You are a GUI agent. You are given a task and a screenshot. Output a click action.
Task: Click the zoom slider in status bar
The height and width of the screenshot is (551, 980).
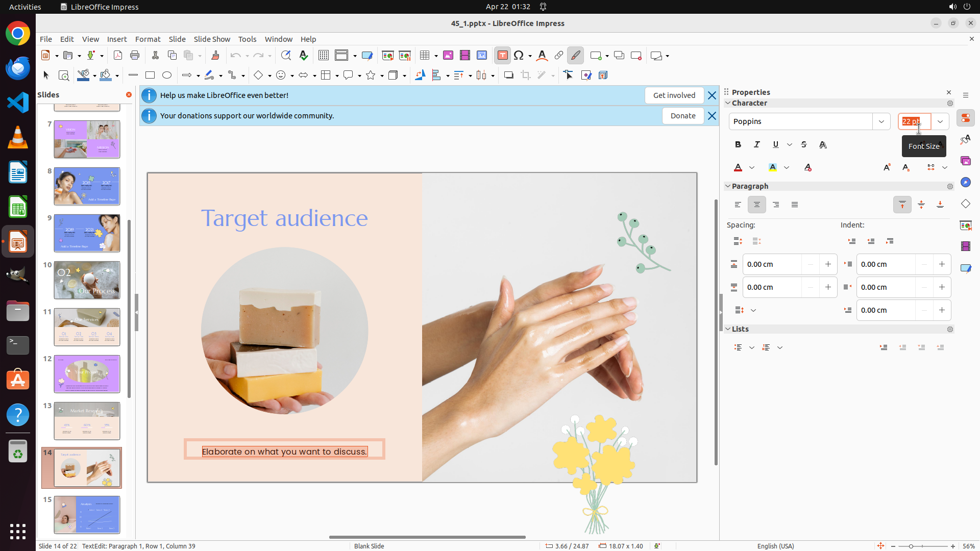911,546
